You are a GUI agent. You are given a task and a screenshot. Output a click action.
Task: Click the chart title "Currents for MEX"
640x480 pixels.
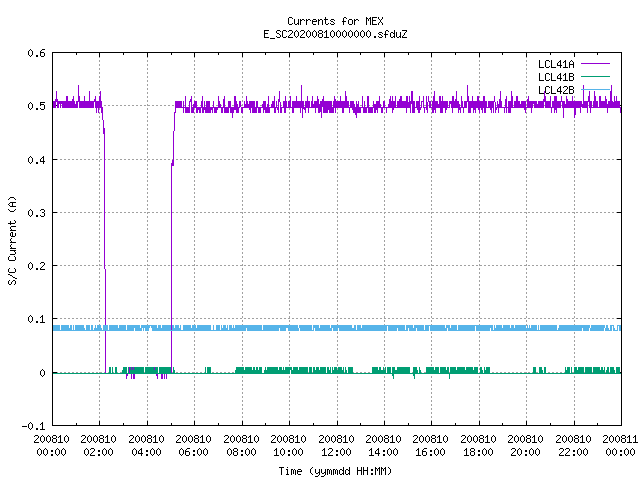coord(335,21)
